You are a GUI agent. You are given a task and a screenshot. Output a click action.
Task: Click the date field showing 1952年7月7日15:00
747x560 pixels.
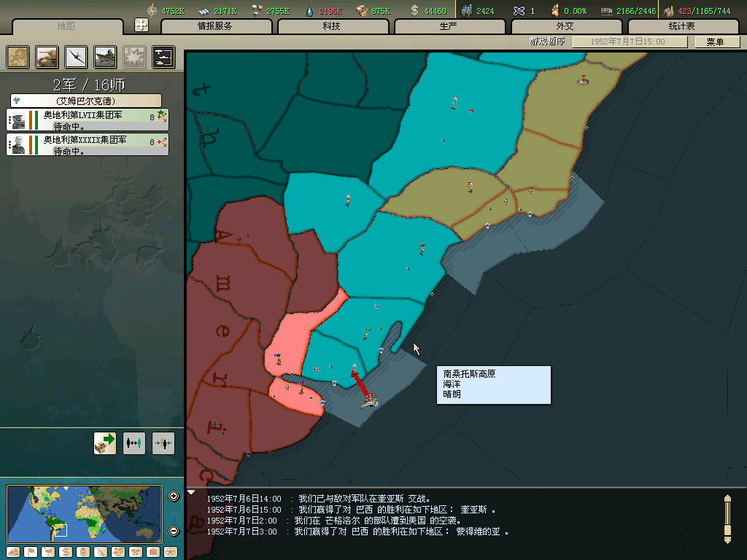[630, 42]
